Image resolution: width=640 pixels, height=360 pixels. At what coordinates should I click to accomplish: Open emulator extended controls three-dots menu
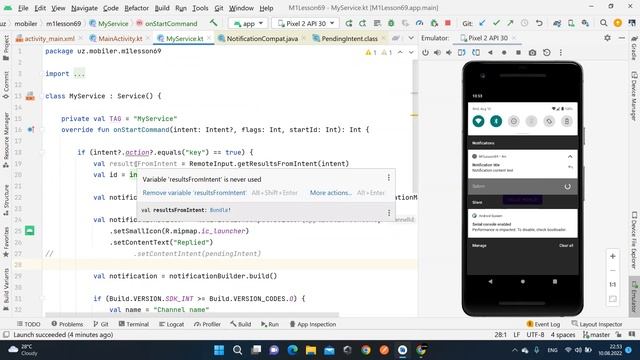[x=561, y=53]
